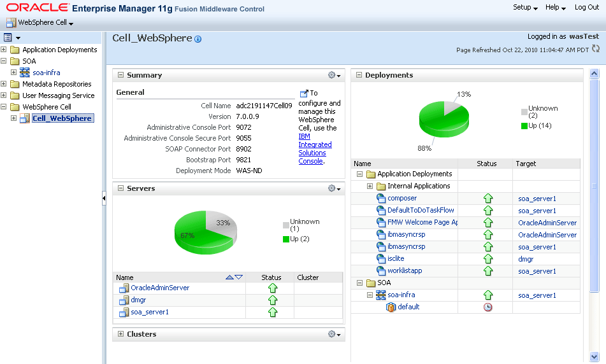This screenshot has height=364, width=606.
Task: Open the default SOA partition link
Action: coord(408,307)
